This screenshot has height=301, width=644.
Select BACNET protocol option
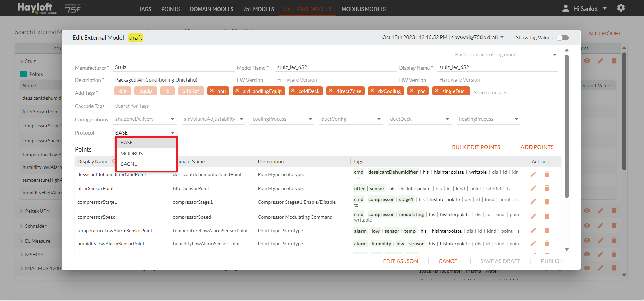tap(147, 164)
